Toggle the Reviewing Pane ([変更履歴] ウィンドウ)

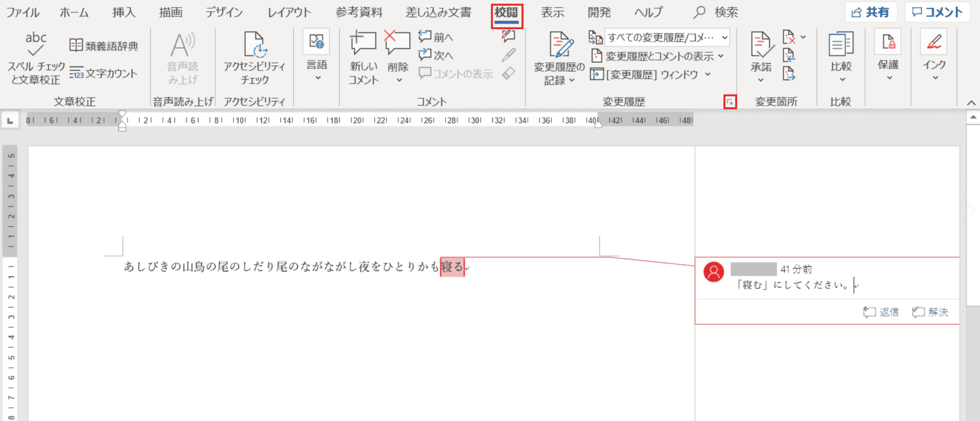[x=644, y=75]
